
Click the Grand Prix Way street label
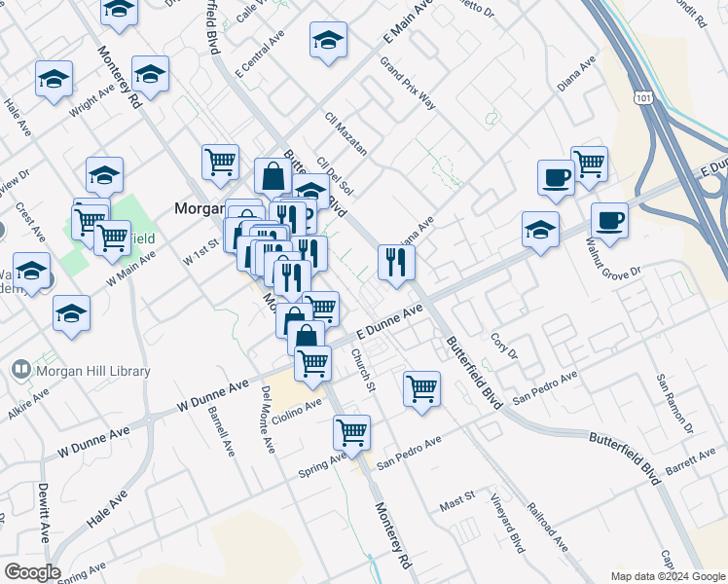(x=408, y=83)
